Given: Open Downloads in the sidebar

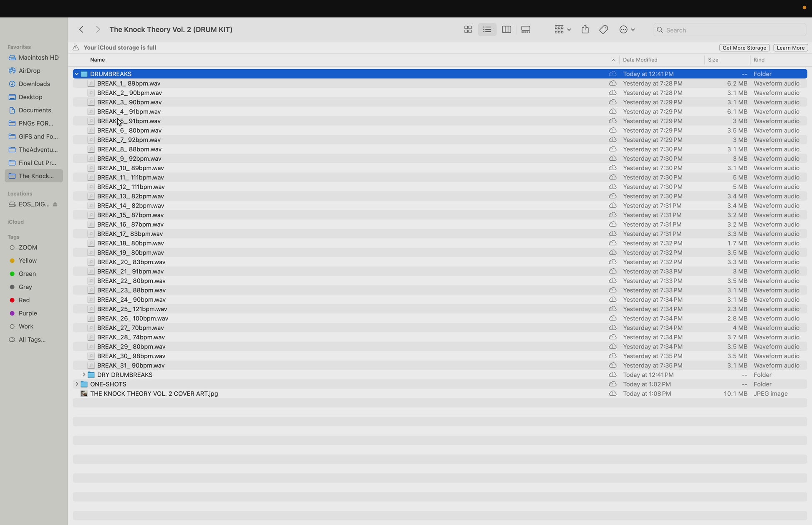Looking at the screenshot, I should (34, 84).
